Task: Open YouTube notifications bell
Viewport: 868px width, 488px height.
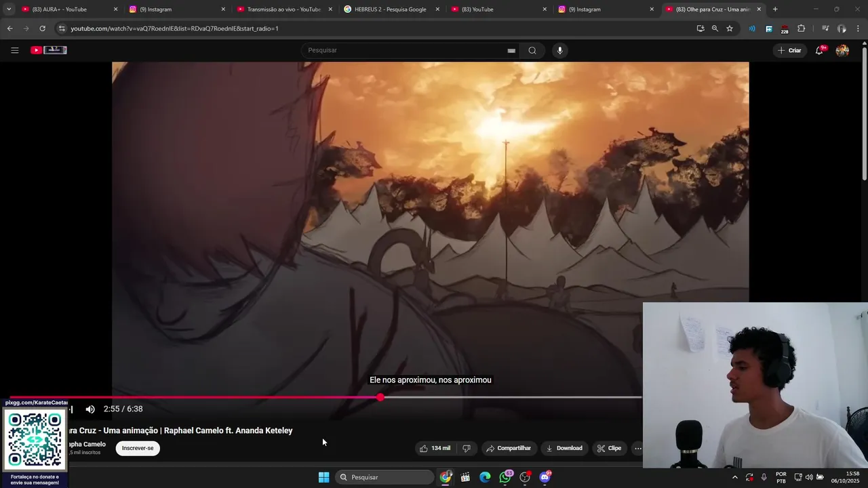Action: point(819,50)
